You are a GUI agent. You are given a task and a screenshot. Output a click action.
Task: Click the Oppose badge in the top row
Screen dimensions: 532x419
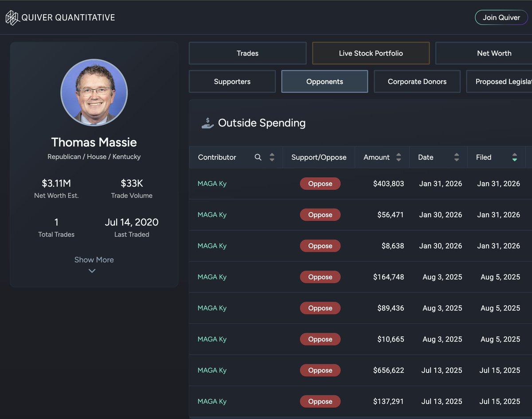[320, 183]
